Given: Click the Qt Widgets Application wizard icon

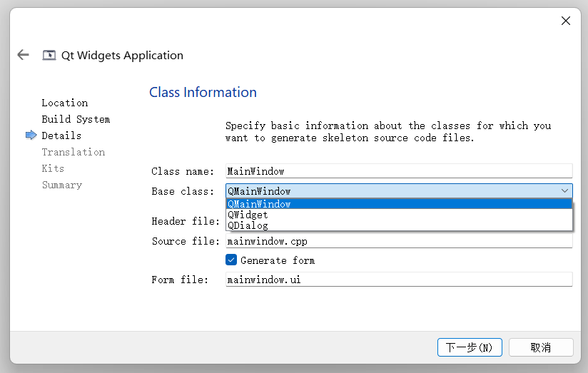Looking at the screenshot, I should point(49,55).
